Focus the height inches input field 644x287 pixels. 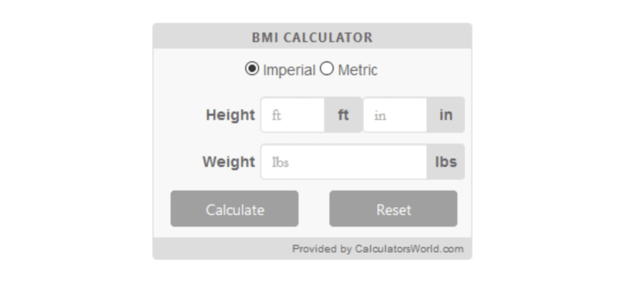pos(395,115)
